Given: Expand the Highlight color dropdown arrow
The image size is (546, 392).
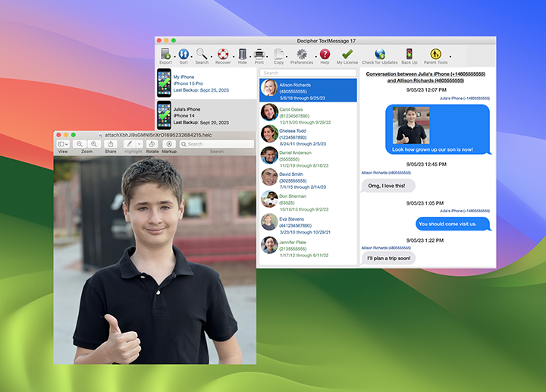Looking at the screenshot, I should (139, 144).
